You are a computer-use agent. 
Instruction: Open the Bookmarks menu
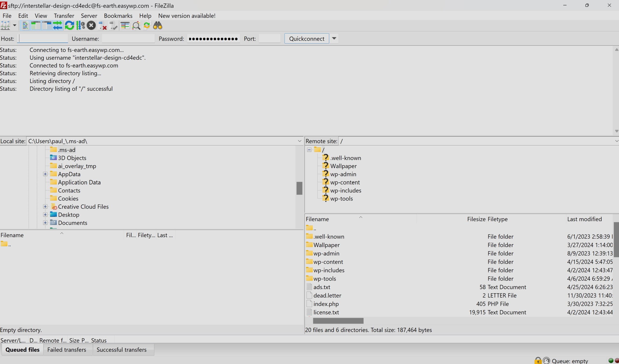pyautogui.click(x=118, y=16)
